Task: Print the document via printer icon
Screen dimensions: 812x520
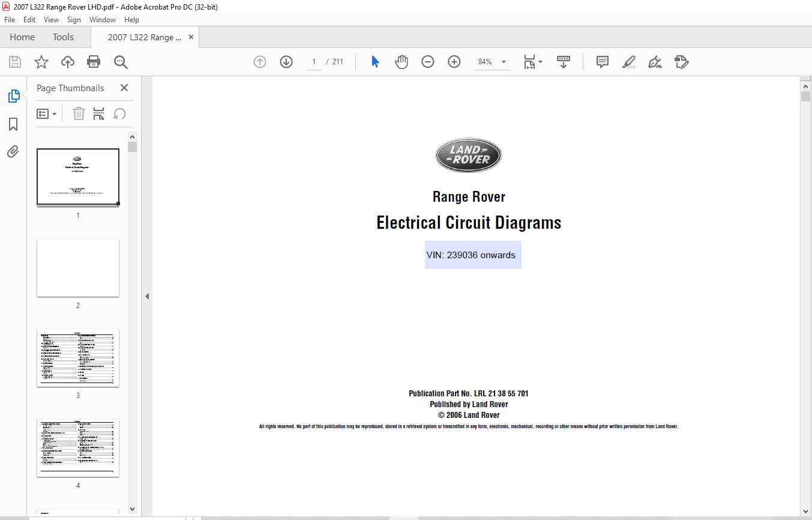Action: click(x=94, y=62)
